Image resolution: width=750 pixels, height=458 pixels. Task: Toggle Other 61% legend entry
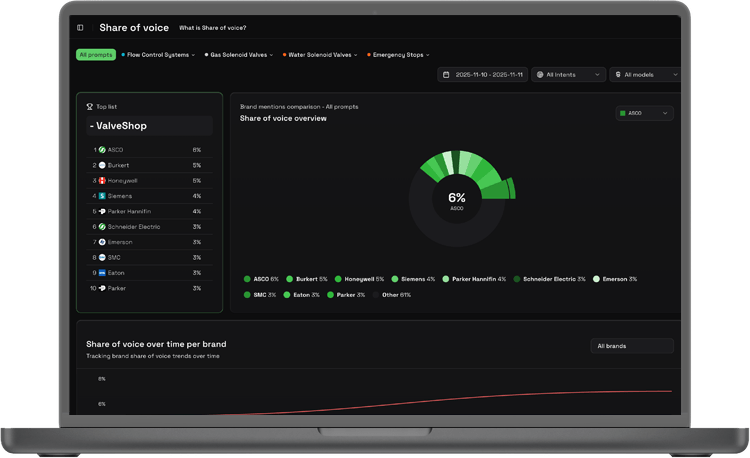click(x=392, y=295)
